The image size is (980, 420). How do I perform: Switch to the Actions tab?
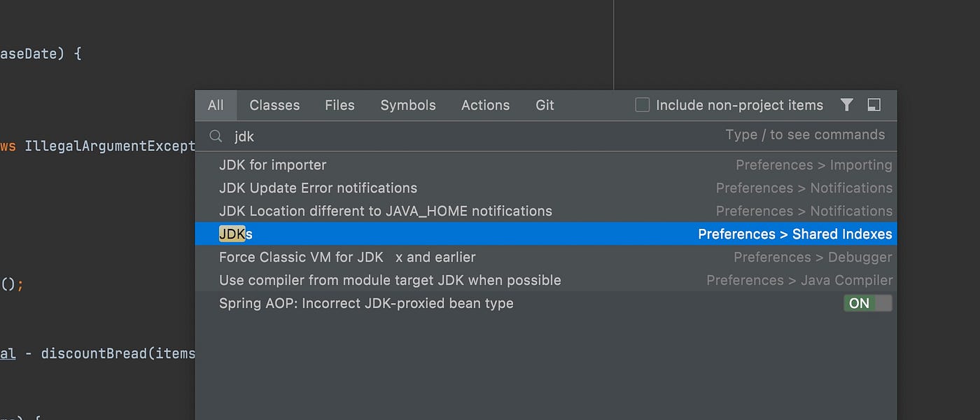tap(485, 104)
